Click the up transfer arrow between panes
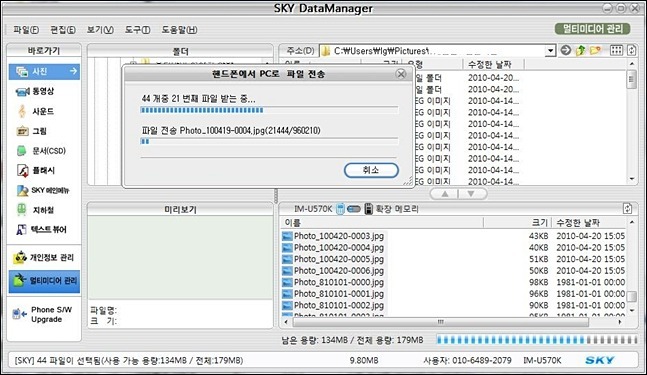 pos(445,194)
